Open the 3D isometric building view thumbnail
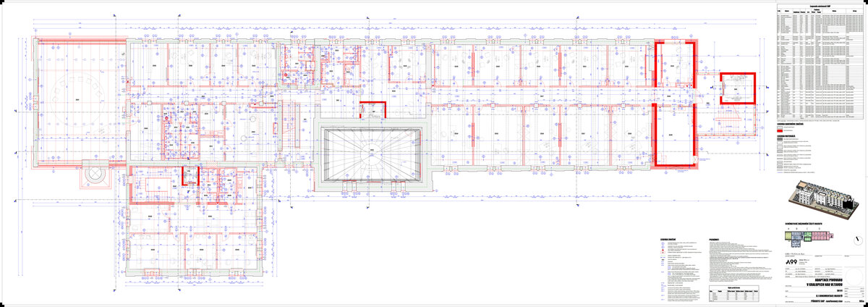Viewport: 868px width, 307px height. tap(822, 199)
